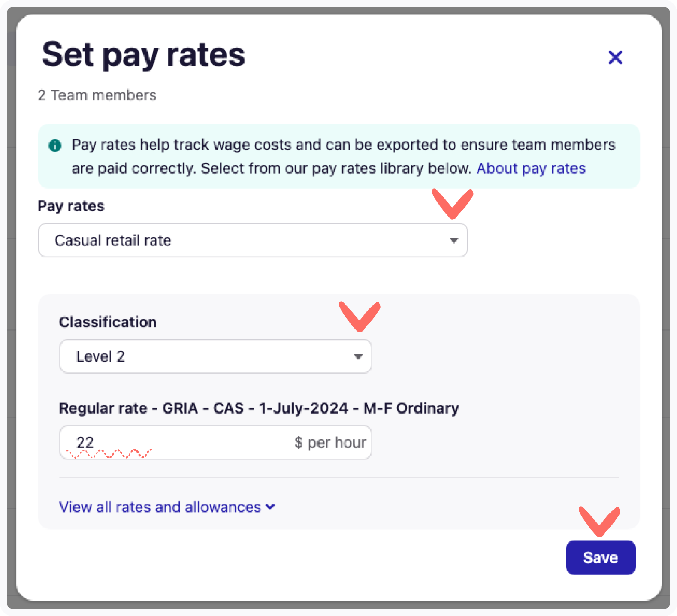This screenshot has height=616, width=677.
Task: Click the $ per hour suffix
Action: [330, 442]
